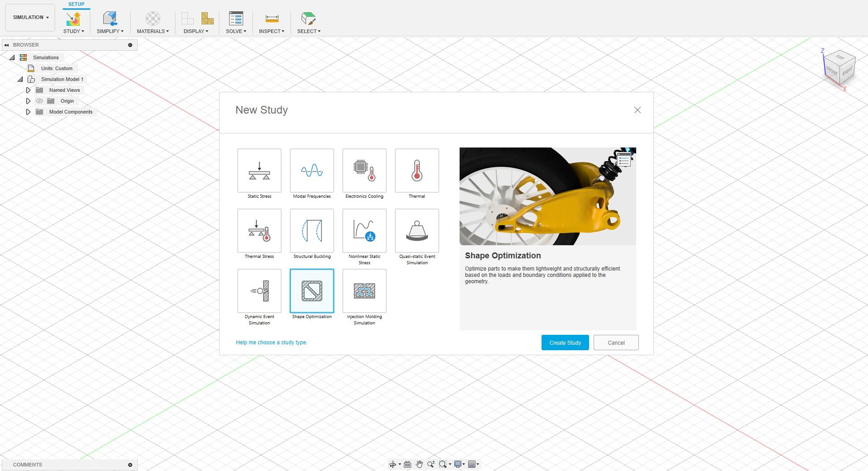Toggle visibility of the Origin folder
The image size is (868, 471).
coord(39,101)
